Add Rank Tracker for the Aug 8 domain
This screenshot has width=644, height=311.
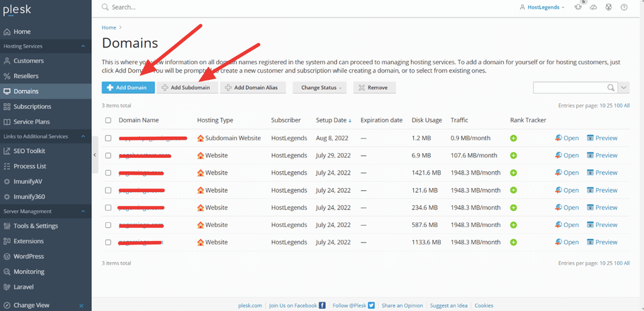(513, 138)
